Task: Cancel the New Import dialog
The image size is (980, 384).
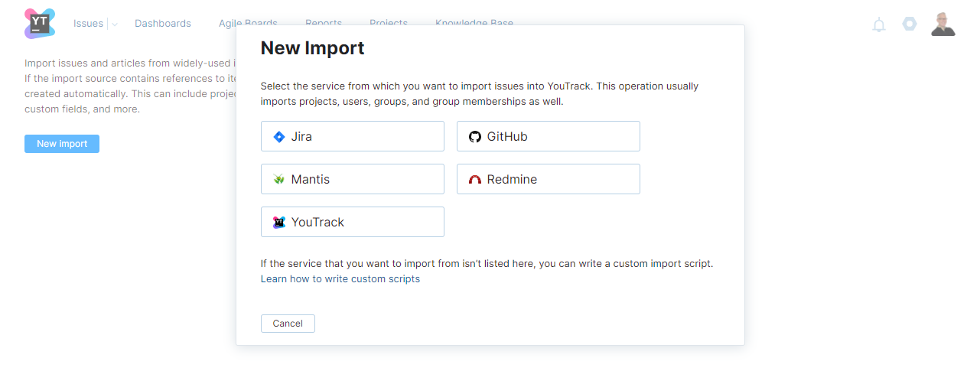Action: [x=288, y=324]
